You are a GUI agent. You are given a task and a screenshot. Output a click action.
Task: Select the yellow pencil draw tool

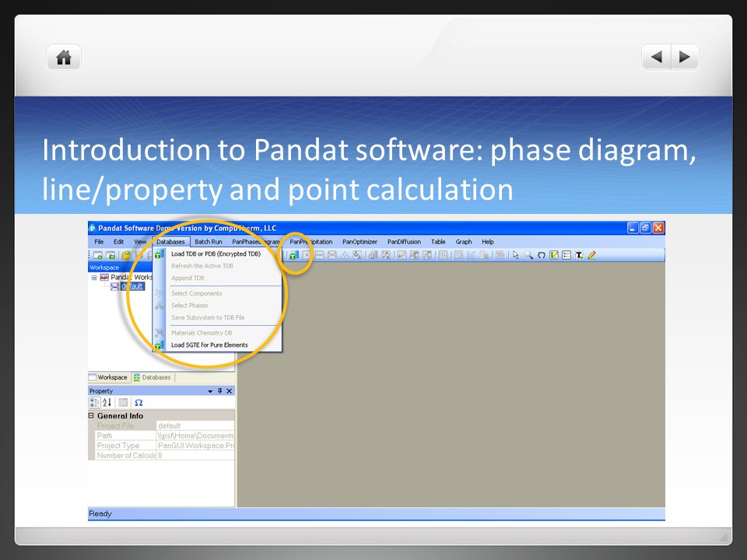pyautogui.click(x=591, y=255)
